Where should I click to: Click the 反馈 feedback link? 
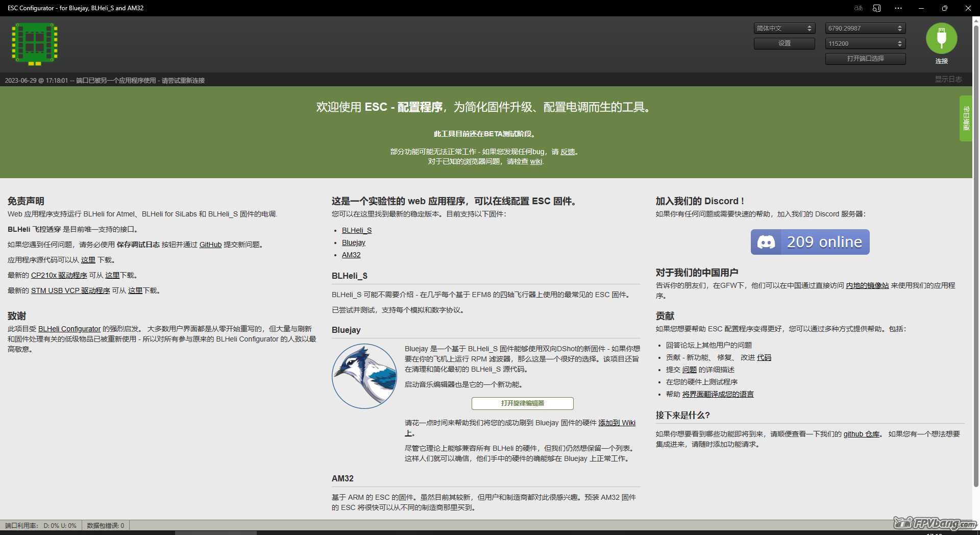pos(568,152)
